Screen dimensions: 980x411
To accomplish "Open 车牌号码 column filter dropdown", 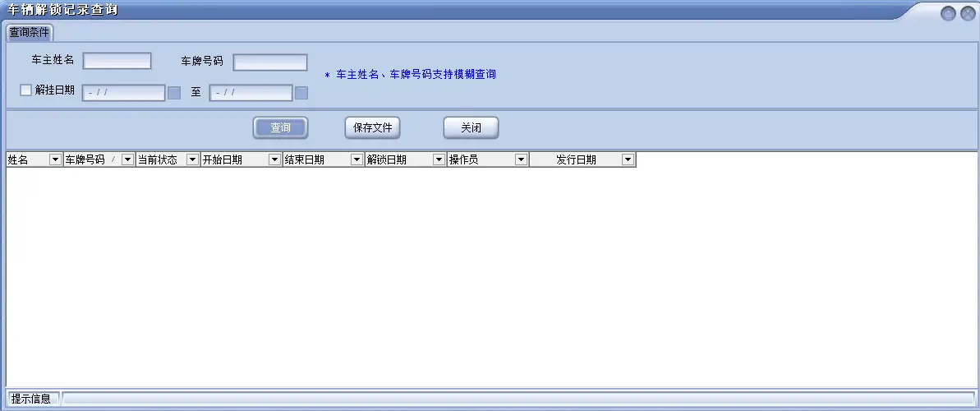I will tap(127, 159).
